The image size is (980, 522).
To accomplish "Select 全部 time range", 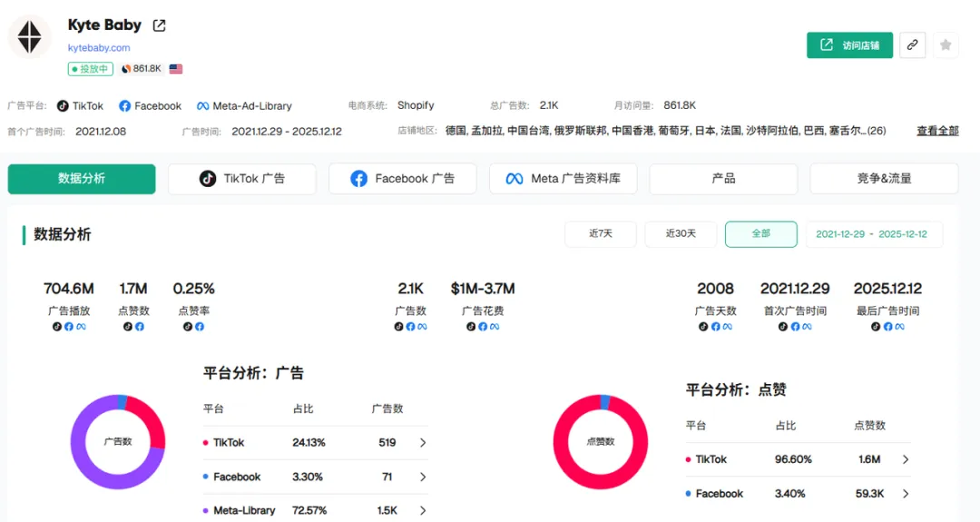I will 760,234.
